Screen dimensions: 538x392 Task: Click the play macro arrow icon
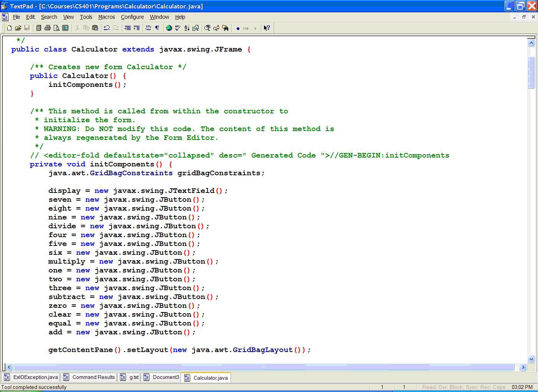tap(255, 28)
